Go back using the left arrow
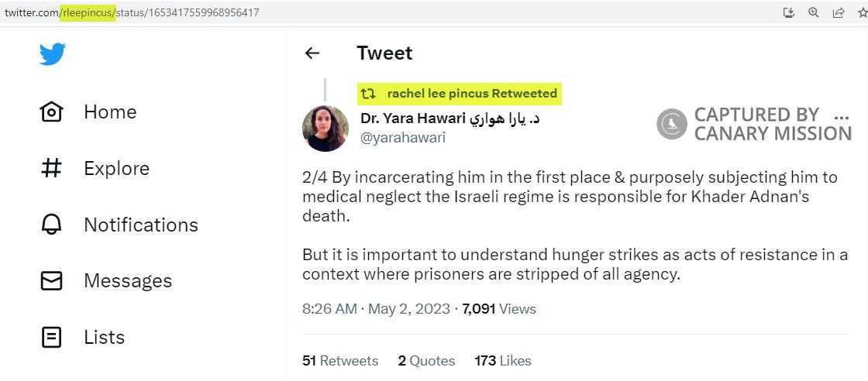 pyautogui.click(x=312, y=53)
